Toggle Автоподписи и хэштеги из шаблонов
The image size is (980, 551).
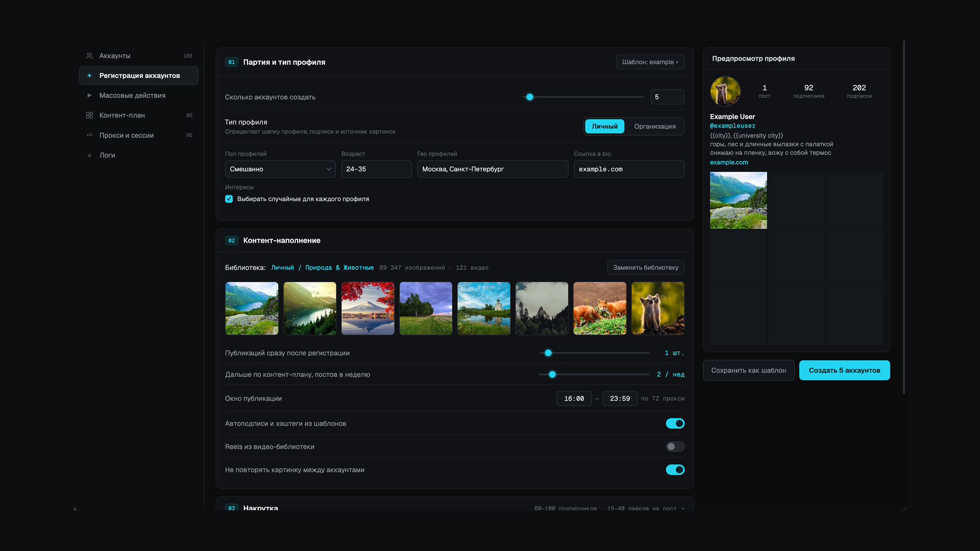pyautogui.click(x=675, y=423)
